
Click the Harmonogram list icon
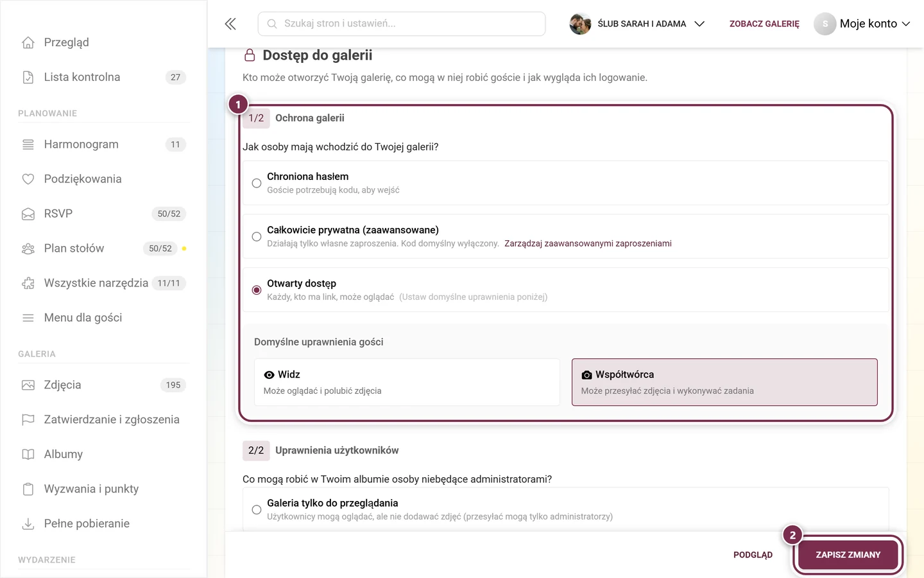pyautogui.click(x=28, y=144)
